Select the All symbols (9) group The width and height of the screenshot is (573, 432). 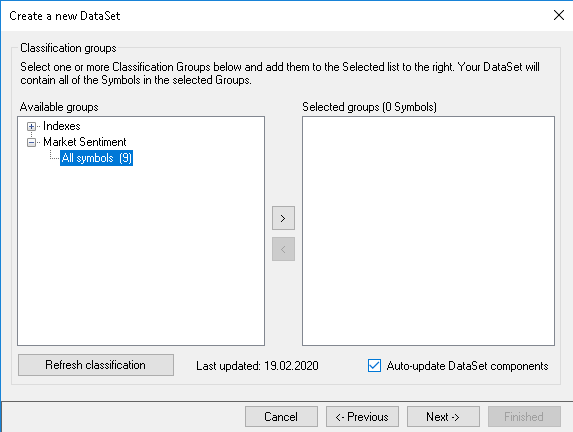tap(96, 158)
